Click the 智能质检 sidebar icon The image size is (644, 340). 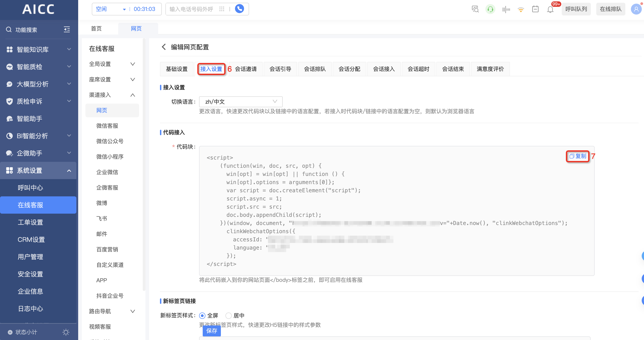(10, 67)
